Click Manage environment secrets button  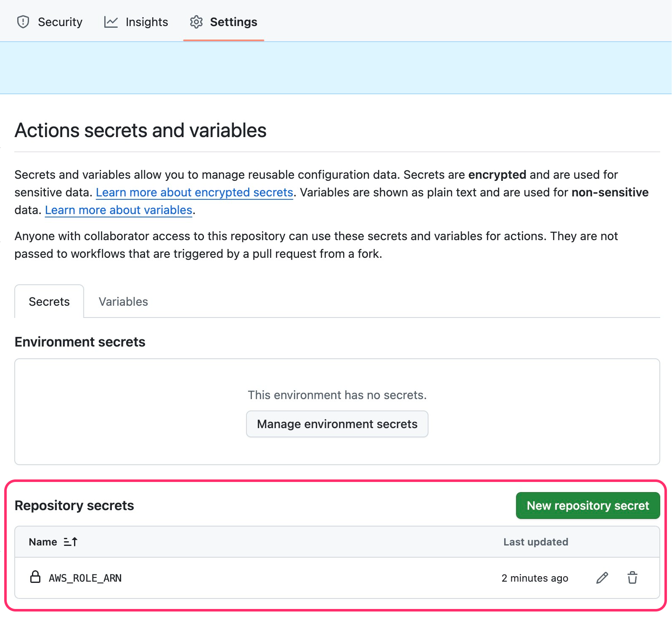coord(337,424)
